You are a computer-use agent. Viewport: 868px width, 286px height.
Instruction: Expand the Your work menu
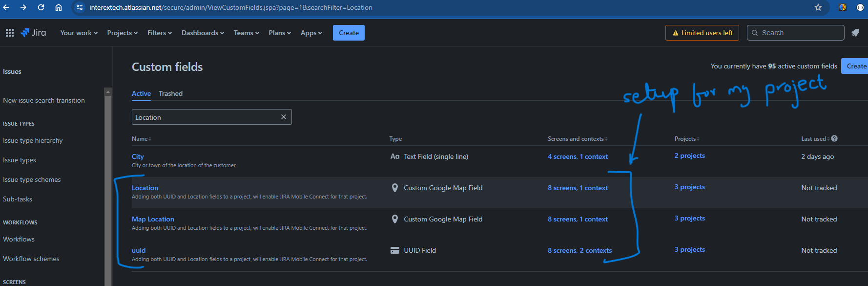pos(79,33)
